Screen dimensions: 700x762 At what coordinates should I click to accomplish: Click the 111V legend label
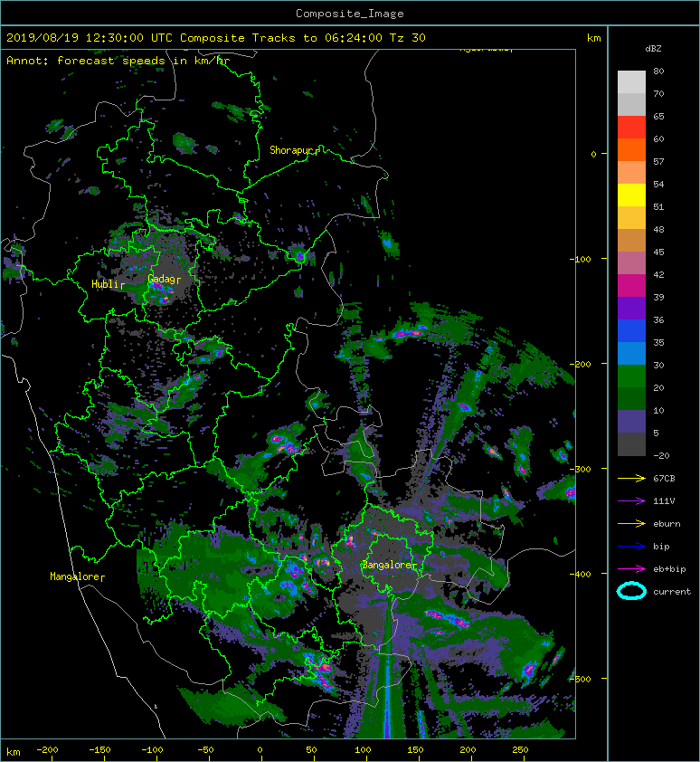point(664,501)
